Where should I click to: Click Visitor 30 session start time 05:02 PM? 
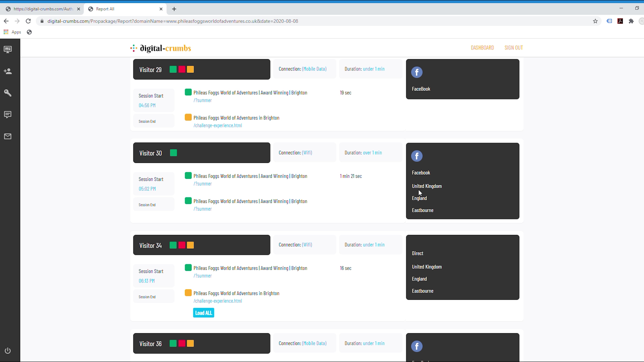tap(147, 189)
